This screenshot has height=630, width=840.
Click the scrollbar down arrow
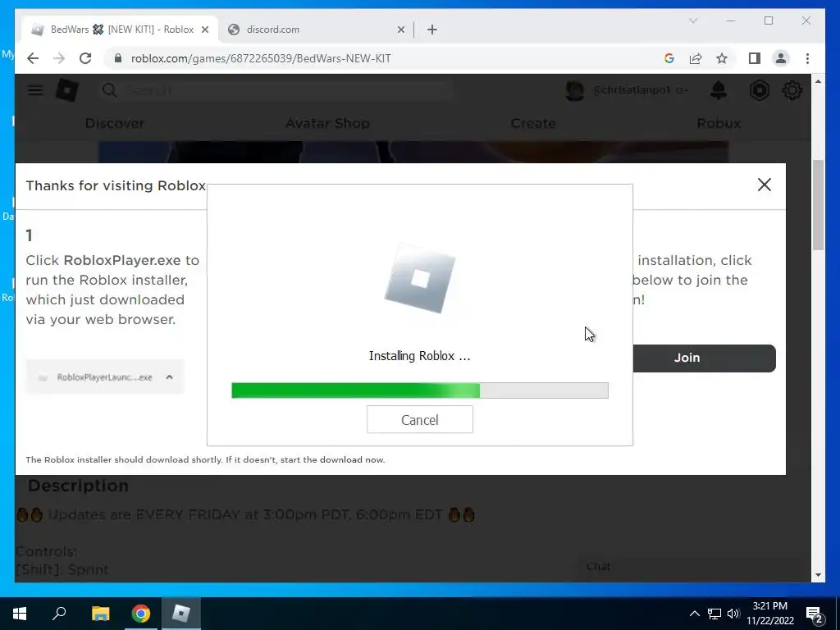(818, 575)
